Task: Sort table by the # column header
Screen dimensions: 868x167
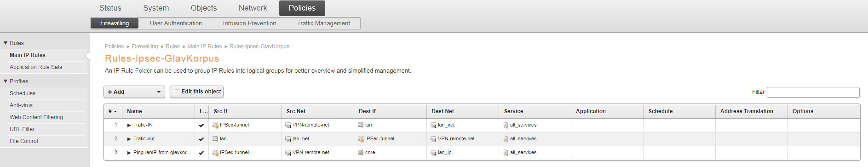Action: click(113, 111)
